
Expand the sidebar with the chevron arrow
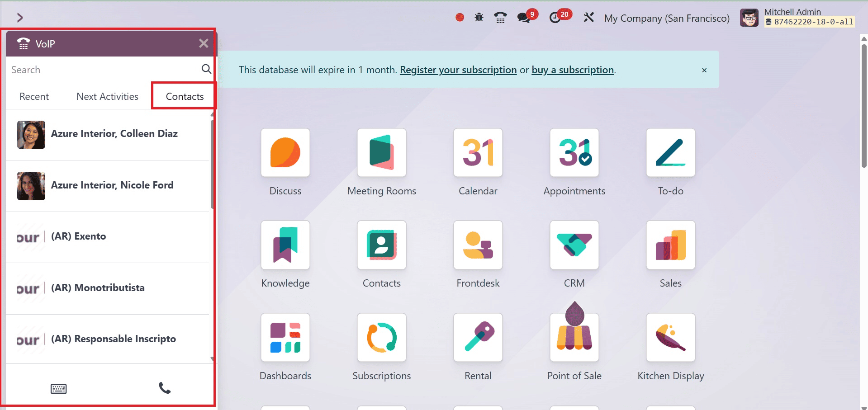(x=19, y=18)
